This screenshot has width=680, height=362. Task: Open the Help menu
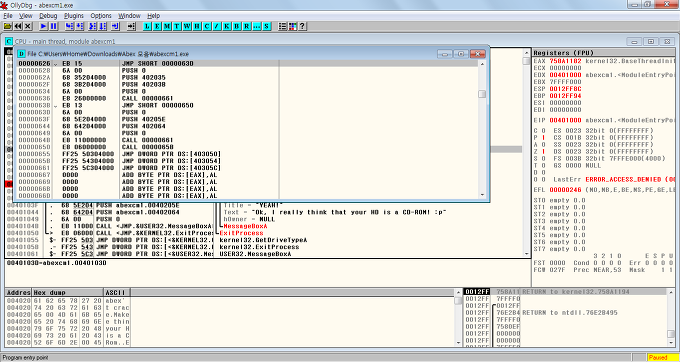pos(154,16)
